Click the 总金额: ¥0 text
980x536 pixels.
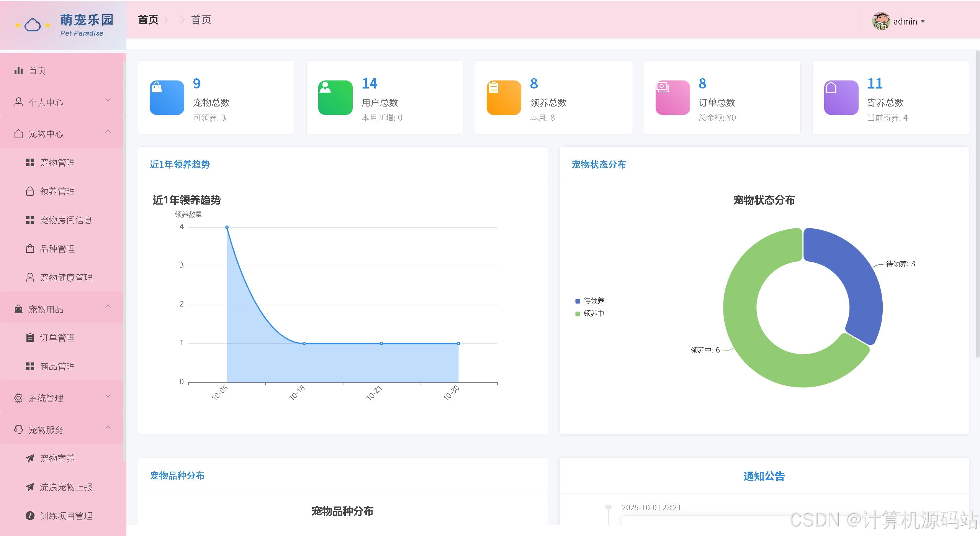tap(717, 118)
